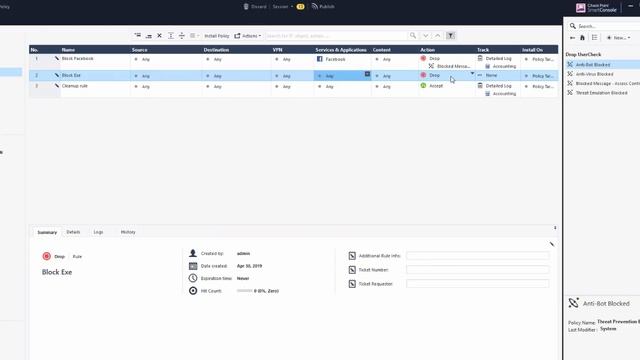Click the Publish button
The height and width of the screenshot is (360, 640).
pyautogui.click(x=323, y=7)
